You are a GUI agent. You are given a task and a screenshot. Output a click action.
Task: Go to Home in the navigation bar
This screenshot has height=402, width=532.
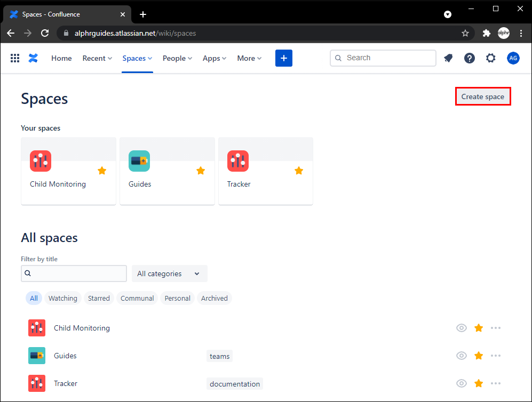(x=61, y=58)
